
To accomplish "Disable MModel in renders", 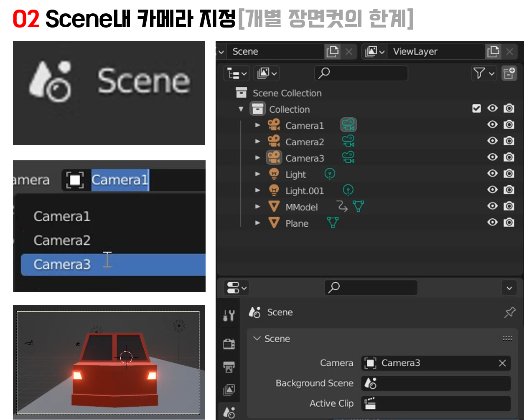I will 509,206.
